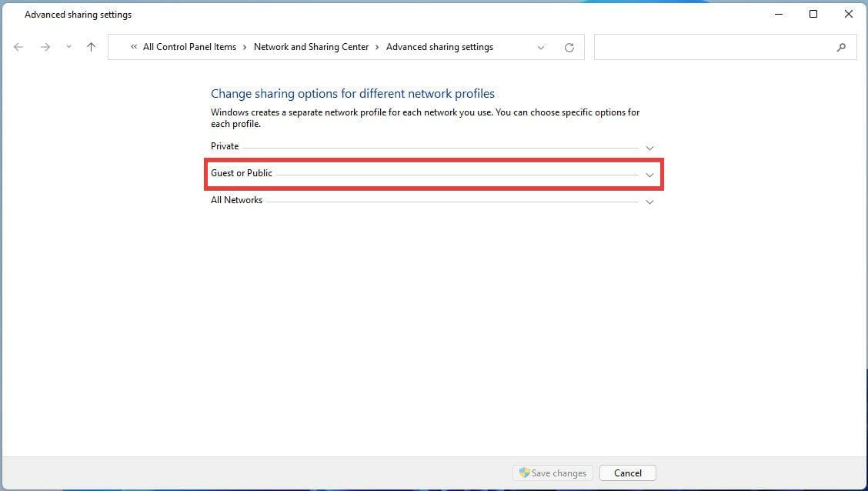Expand the Guest or Public profile
The image size is (868, 491).
coord(649,175)
